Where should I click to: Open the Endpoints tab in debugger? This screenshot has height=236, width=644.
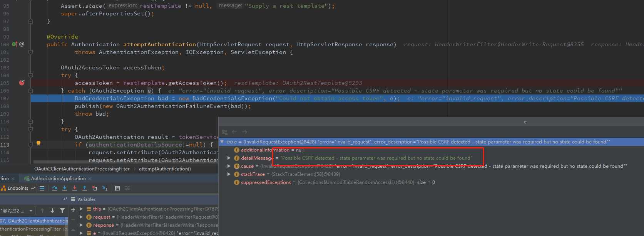pos(15,188)
